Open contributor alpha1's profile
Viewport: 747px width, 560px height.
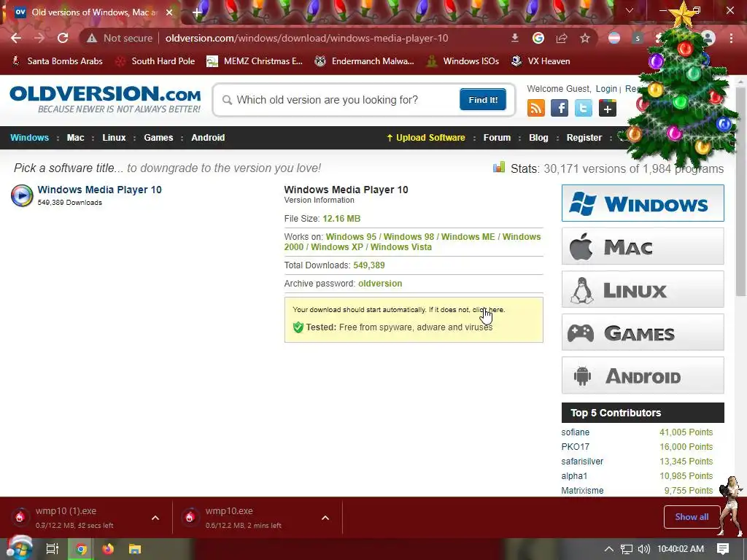(574, 475)
